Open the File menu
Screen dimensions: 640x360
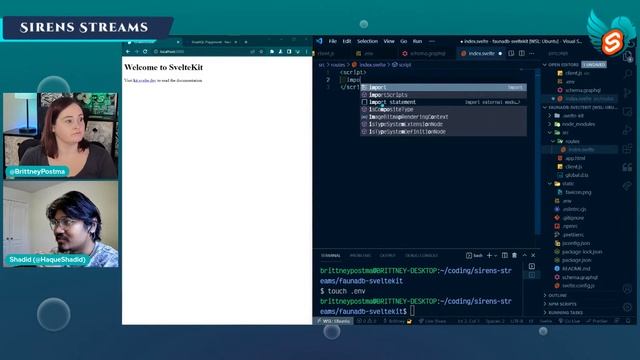pos(333,41)
